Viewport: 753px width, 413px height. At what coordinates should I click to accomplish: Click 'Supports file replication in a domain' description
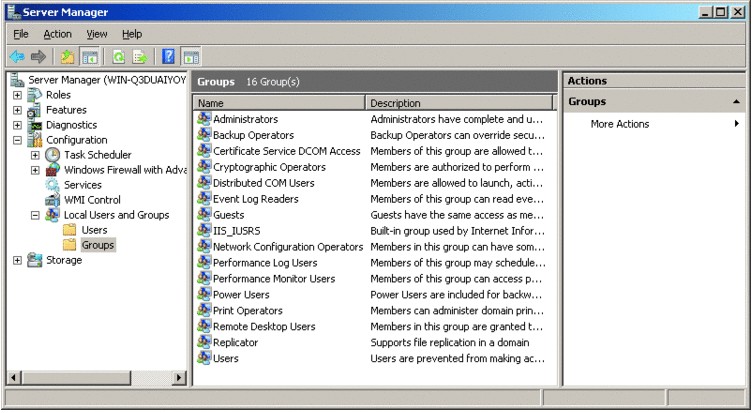click(x=449, y=342)
